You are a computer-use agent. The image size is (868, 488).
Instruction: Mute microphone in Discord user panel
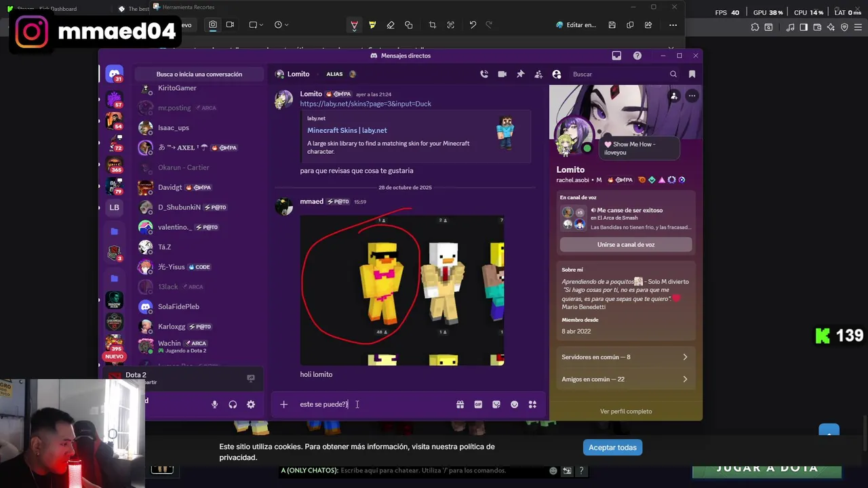click(x=214, y=404)
